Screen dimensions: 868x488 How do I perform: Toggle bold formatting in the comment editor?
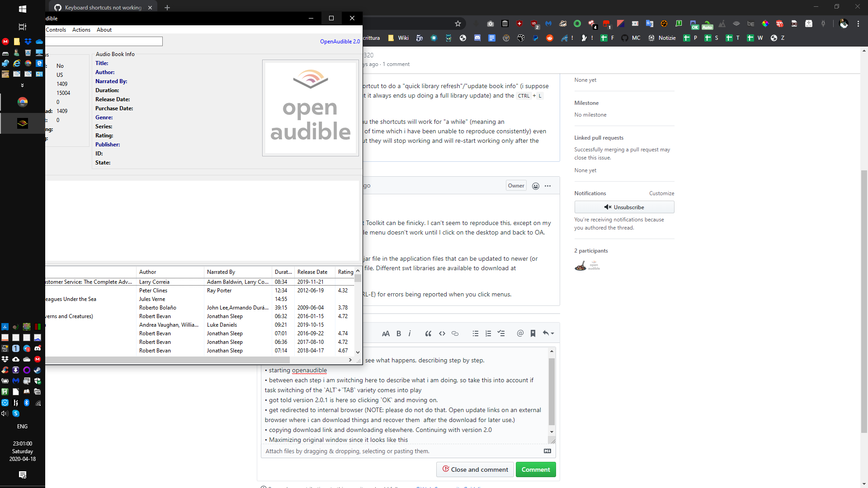pyautogui.click(x=398, y=333)
